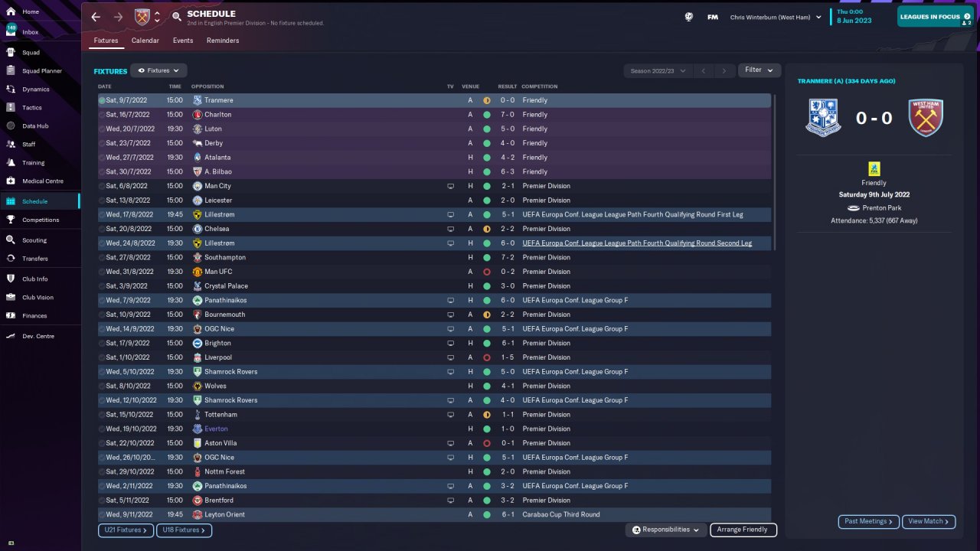
Task: Expand the Fixtures view dropdown
Action: pyautogui.click(x=158, y=70)
